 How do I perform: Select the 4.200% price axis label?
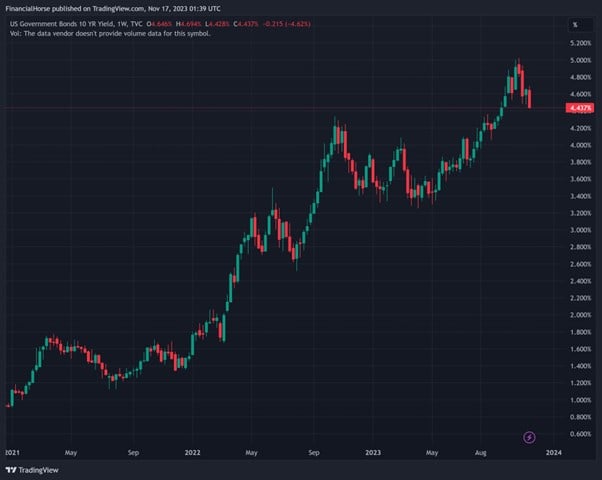[580, 128]
